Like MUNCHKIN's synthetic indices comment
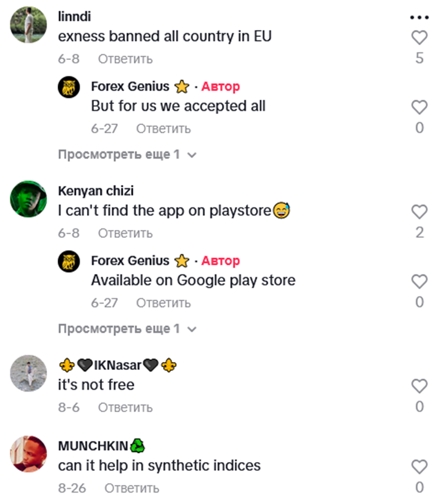 tap(419, 467)
